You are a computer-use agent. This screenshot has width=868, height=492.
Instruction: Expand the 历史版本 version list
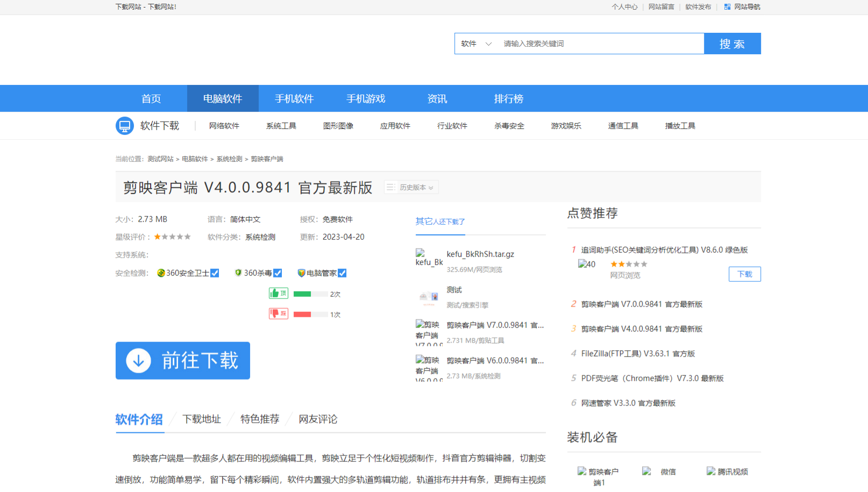411,187
